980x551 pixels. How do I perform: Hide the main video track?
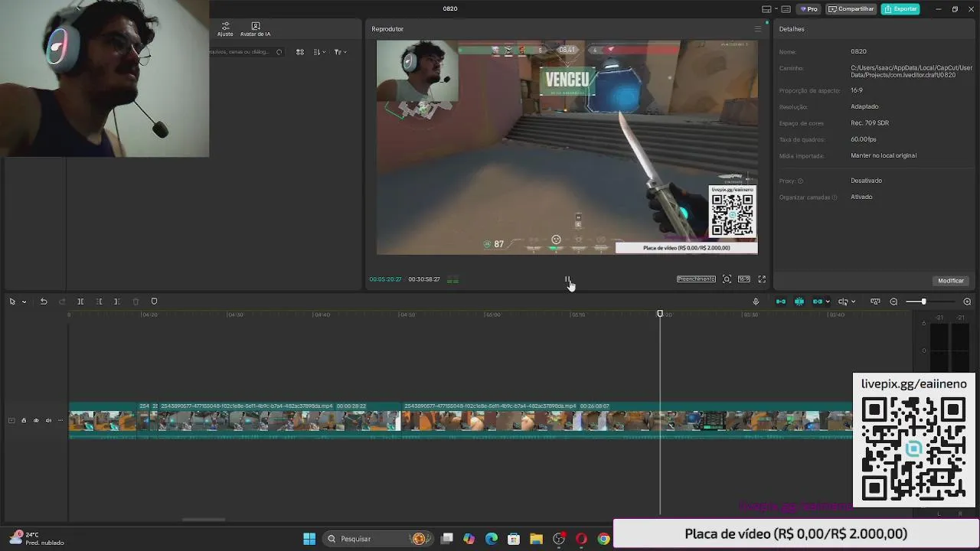[x=36, y=420]
